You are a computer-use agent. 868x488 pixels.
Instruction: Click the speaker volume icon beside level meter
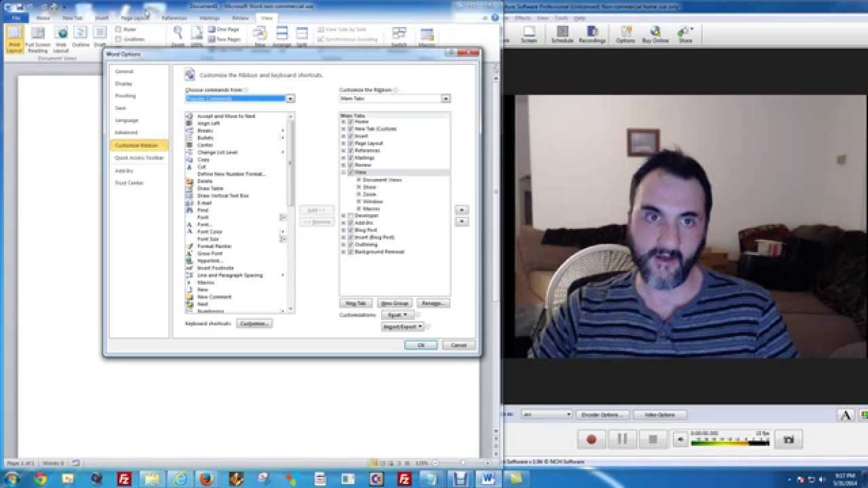(x=680, y=439)
